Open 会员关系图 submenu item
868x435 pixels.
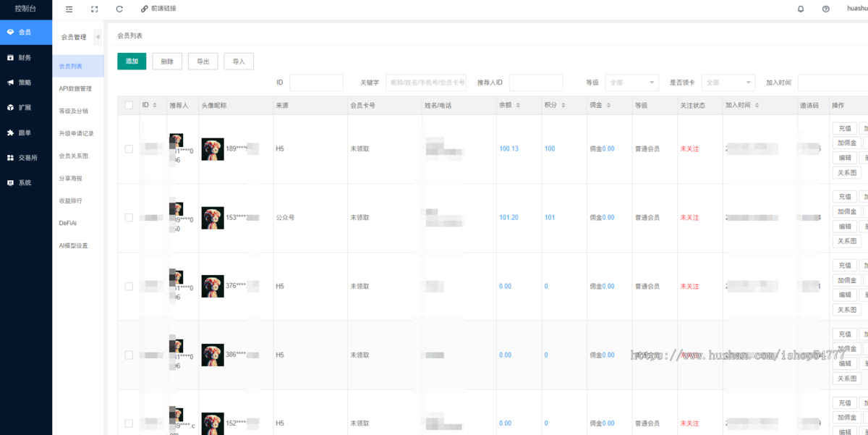[78, 156]
